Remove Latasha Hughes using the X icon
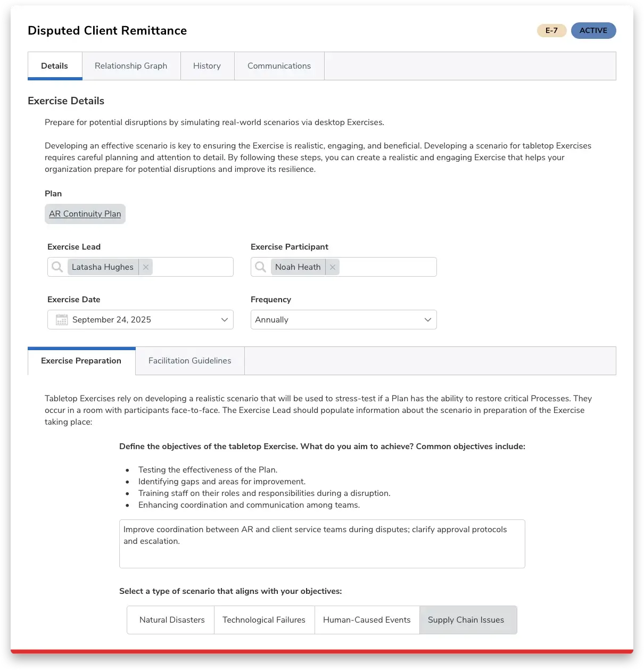 click(x=145, y=267)
